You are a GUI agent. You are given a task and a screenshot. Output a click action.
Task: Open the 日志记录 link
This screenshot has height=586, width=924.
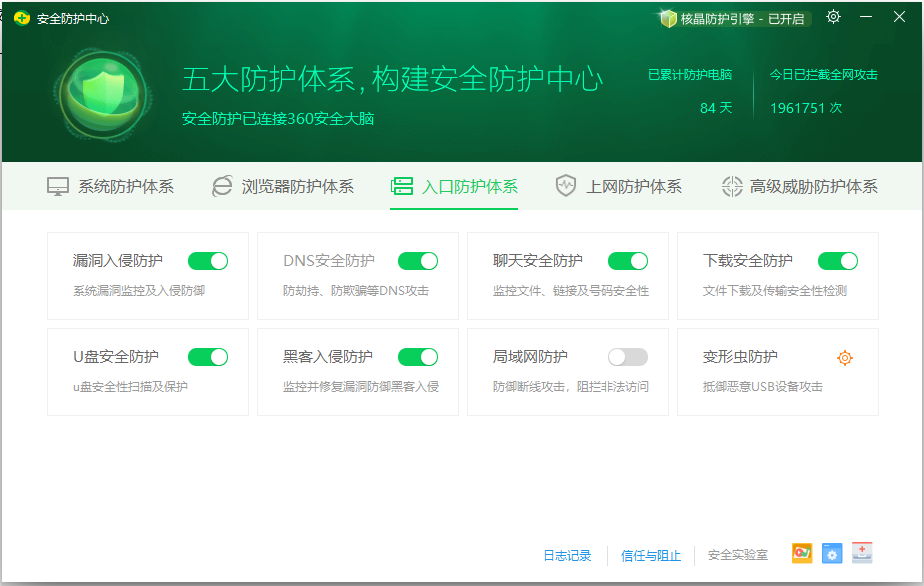point(566,554)
